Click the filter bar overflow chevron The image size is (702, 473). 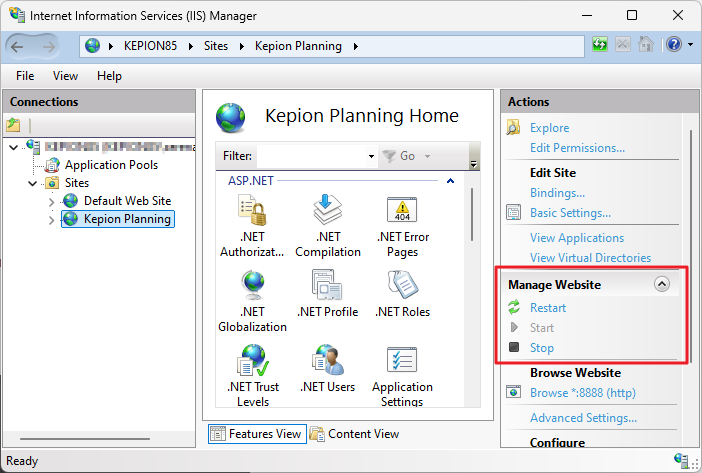click(474, 164)
